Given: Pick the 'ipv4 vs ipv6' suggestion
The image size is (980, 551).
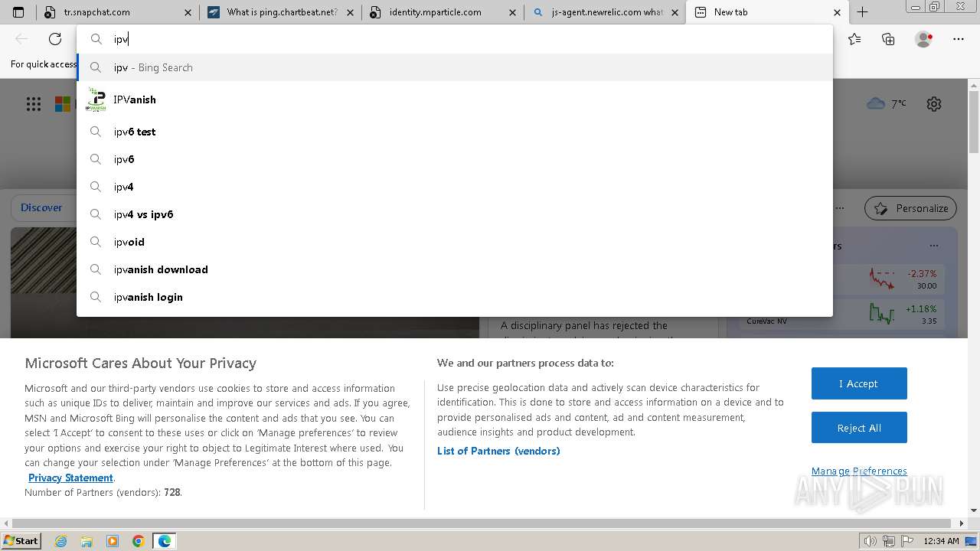Looking at the screenshot, I should pyautogui.click(x=455, y=214).
